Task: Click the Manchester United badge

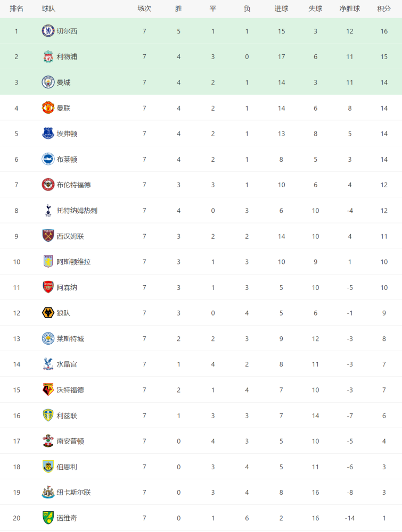Action: 48,108
